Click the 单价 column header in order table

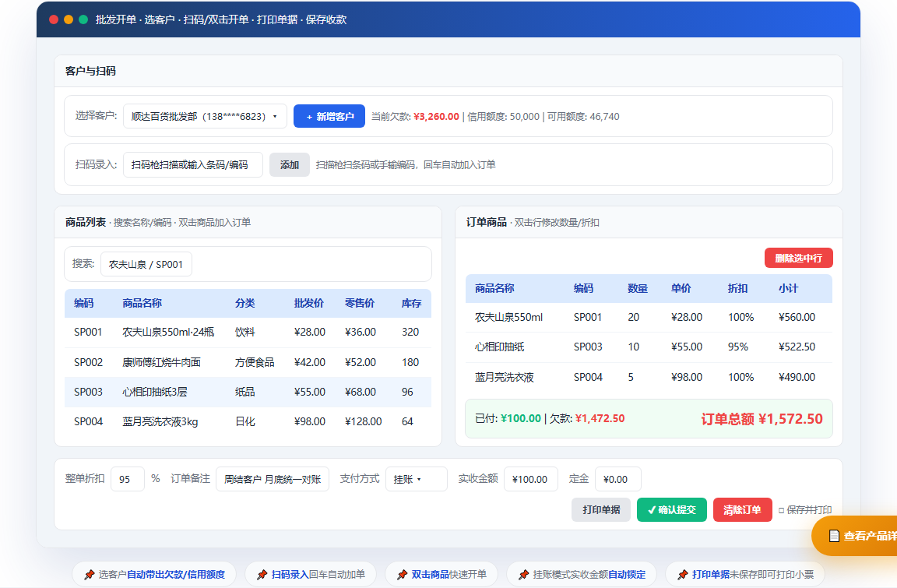pyautogui.click(x=681, y=288)
